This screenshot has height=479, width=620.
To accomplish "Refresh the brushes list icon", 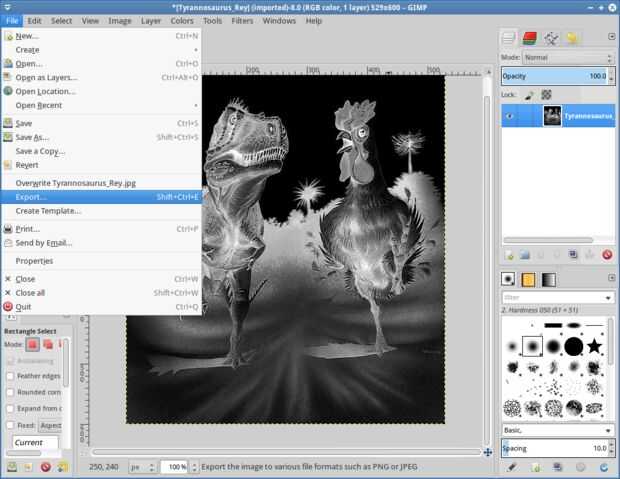I will pos(603,468).
